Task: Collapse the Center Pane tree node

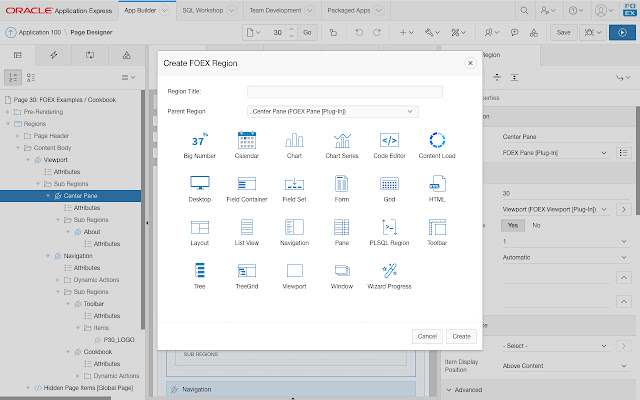Action: (x=48, y=196)
